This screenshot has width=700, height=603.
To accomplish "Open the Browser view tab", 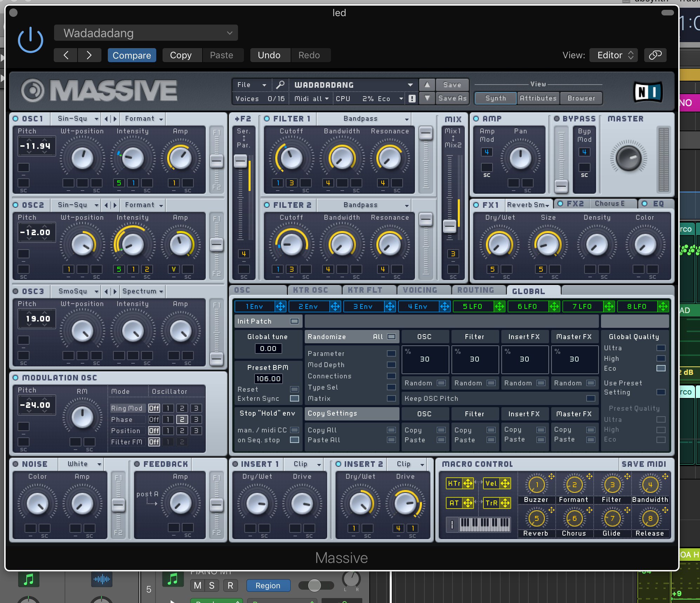I will click(581, 98).
